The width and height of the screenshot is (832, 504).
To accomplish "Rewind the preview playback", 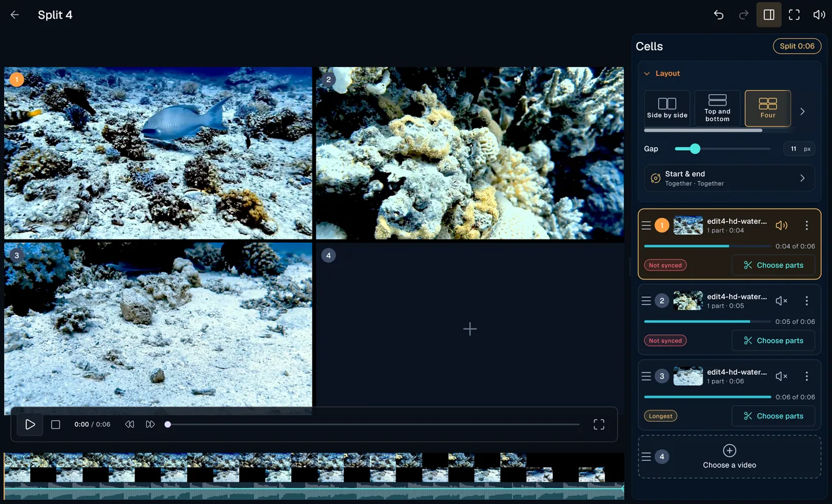I will 129,425.
